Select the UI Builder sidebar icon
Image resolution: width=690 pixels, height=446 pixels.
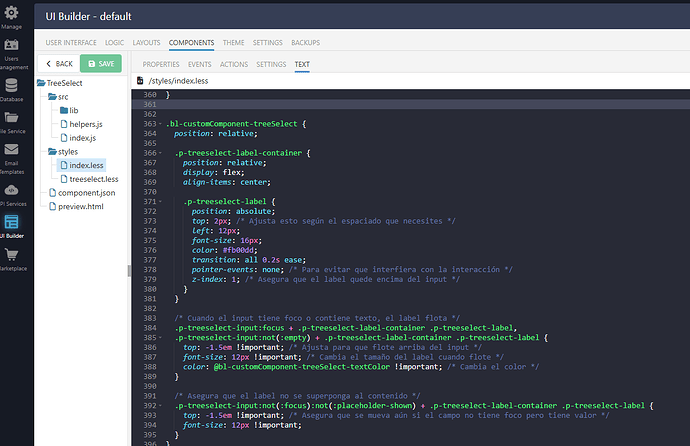(11, 222)
